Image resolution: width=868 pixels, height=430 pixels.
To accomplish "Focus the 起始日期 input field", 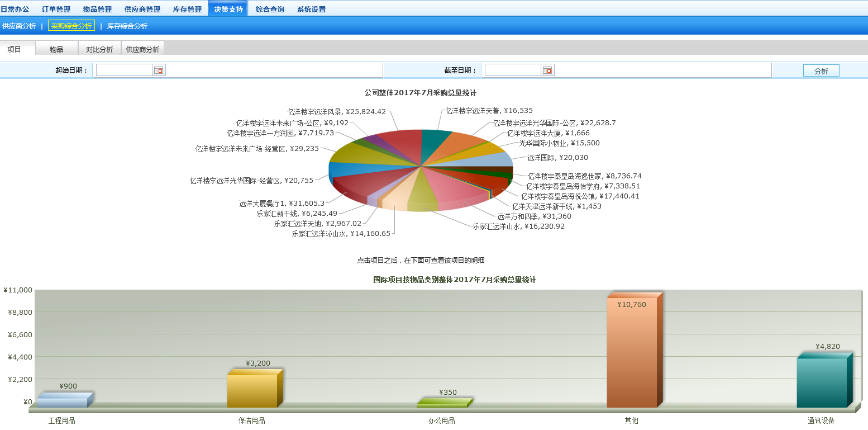I will [x=124, y=70].
